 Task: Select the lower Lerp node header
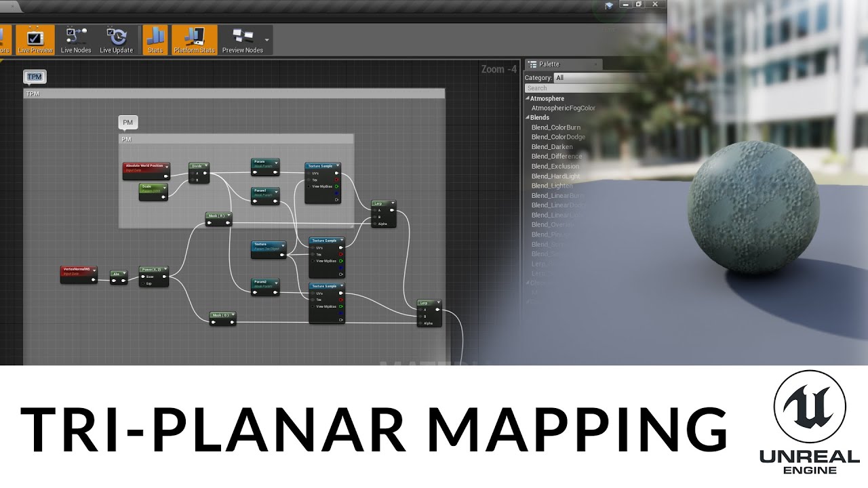click(x=429, y=303)
